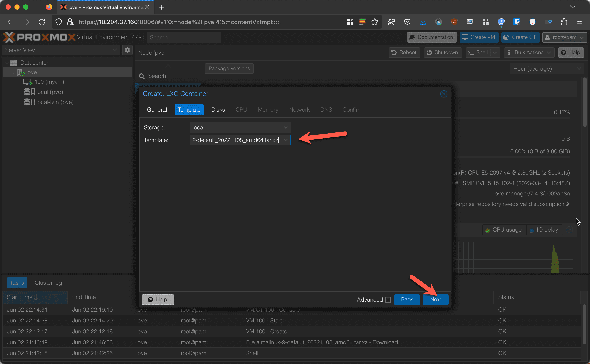Sort tasks by Start Time column
Viewport: 590px width, 364px height.
[35, 297]
